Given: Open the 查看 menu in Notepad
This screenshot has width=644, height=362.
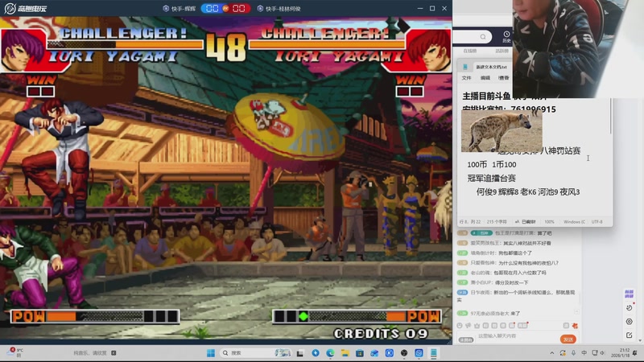Looking at the screenshot, I should tap(504, 77).
